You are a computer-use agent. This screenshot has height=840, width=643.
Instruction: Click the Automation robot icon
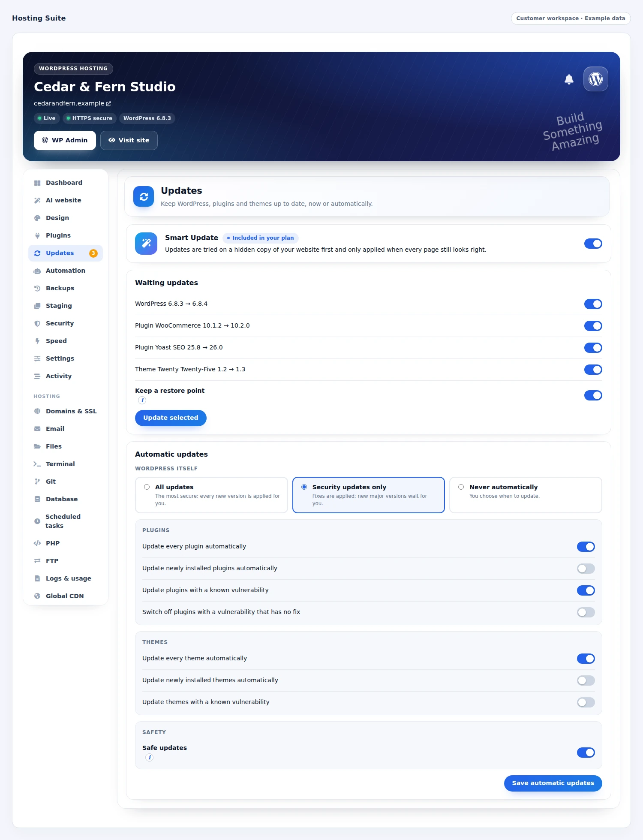tap(37, 271)
